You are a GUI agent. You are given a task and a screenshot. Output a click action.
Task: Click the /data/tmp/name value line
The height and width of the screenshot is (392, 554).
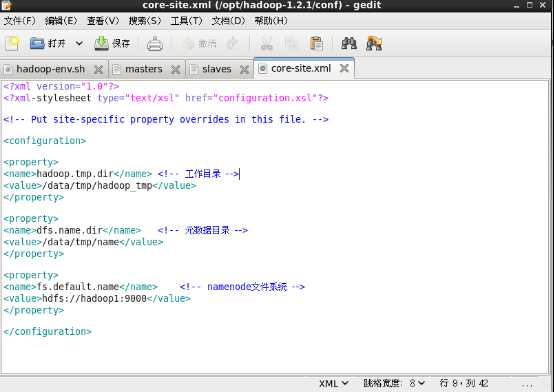point(83,242)
